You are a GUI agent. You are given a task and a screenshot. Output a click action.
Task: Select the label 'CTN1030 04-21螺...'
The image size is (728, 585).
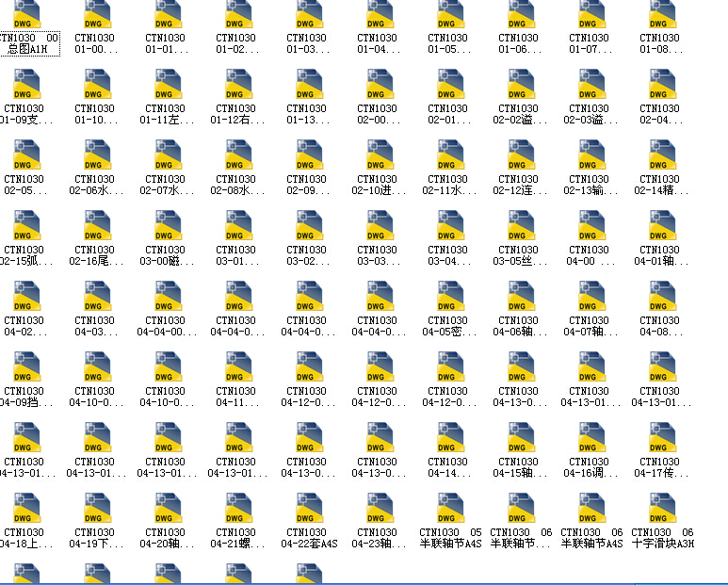236,538
